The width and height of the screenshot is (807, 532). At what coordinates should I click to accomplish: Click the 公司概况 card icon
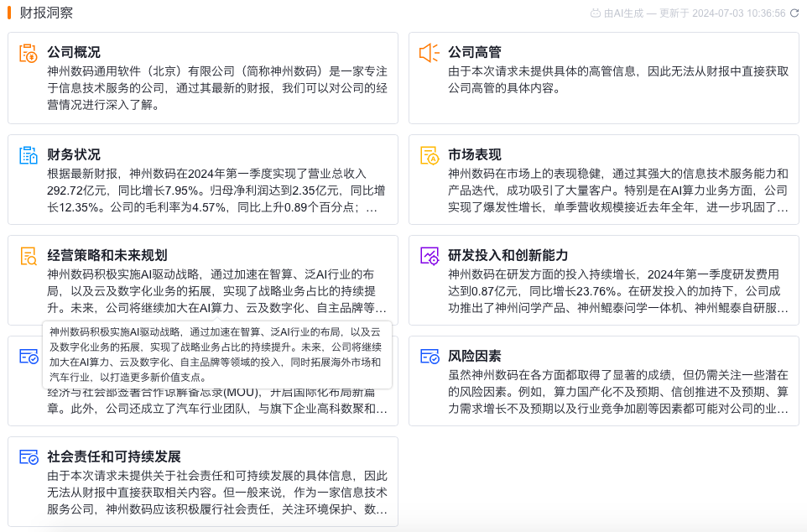coord(29,53)
